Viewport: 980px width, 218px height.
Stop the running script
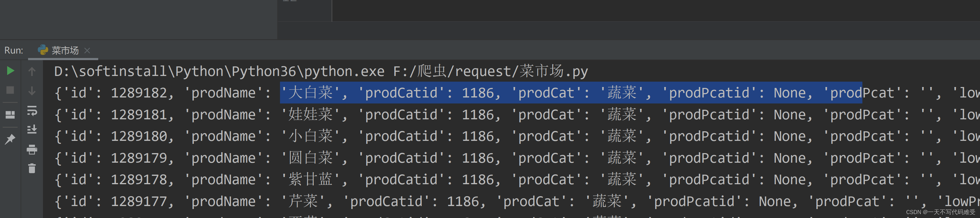10,90
